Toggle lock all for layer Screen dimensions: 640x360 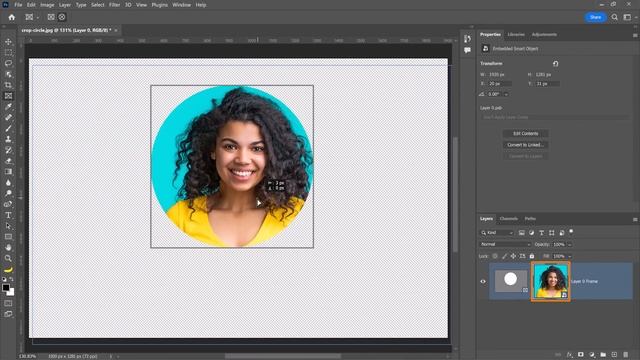(x=532, y=256)
